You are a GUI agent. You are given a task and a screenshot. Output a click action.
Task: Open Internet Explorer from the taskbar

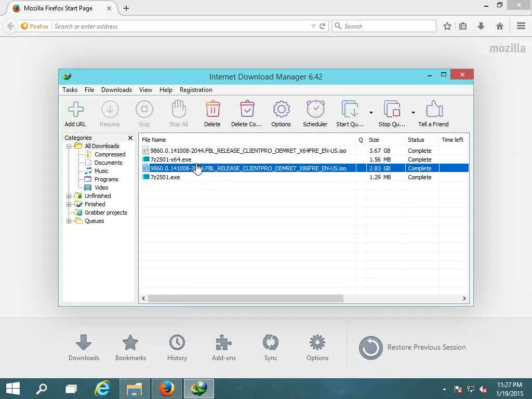(102, 389)
